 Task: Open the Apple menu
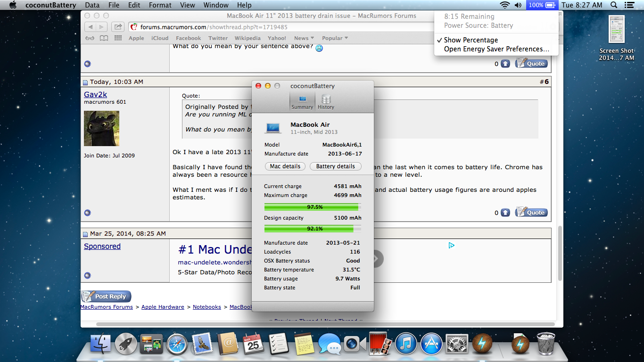(x=13, y=5)
